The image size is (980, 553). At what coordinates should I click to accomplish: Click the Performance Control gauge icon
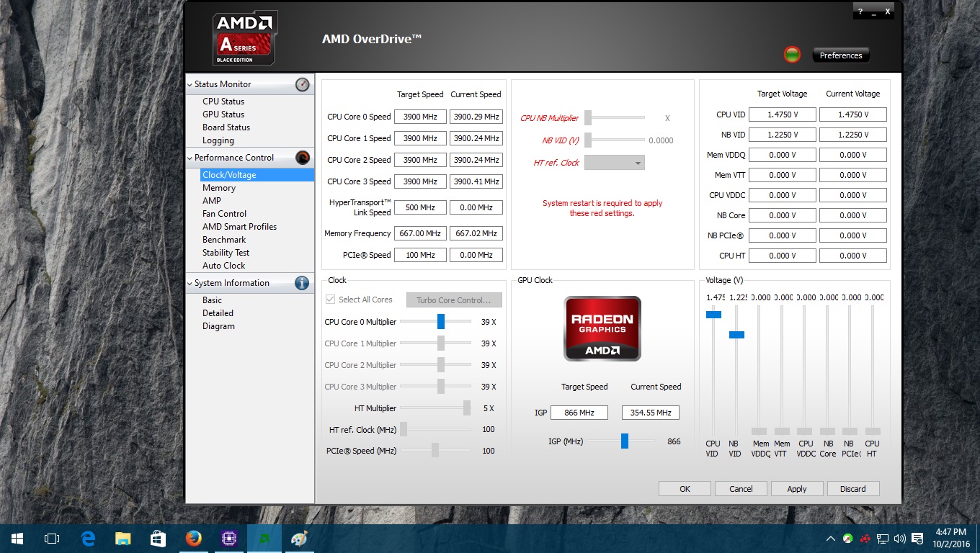(302, 157)
